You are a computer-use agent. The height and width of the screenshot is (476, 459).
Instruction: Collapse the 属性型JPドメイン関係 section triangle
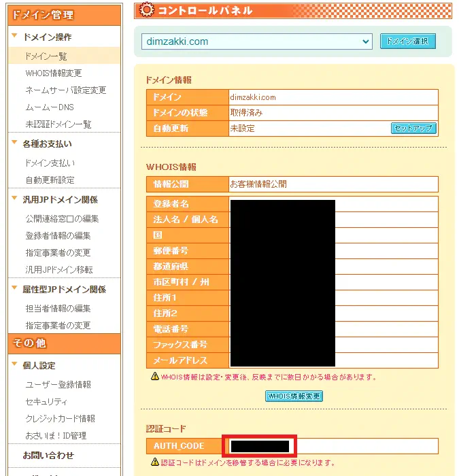15,289
